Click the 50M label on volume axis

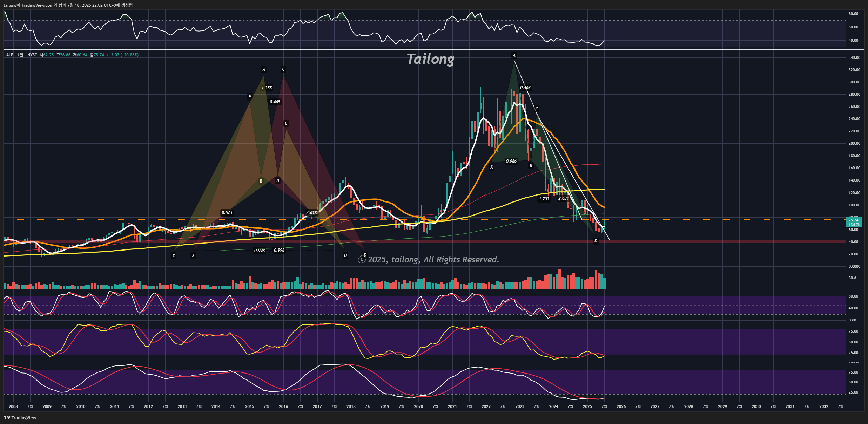(852, 278)
